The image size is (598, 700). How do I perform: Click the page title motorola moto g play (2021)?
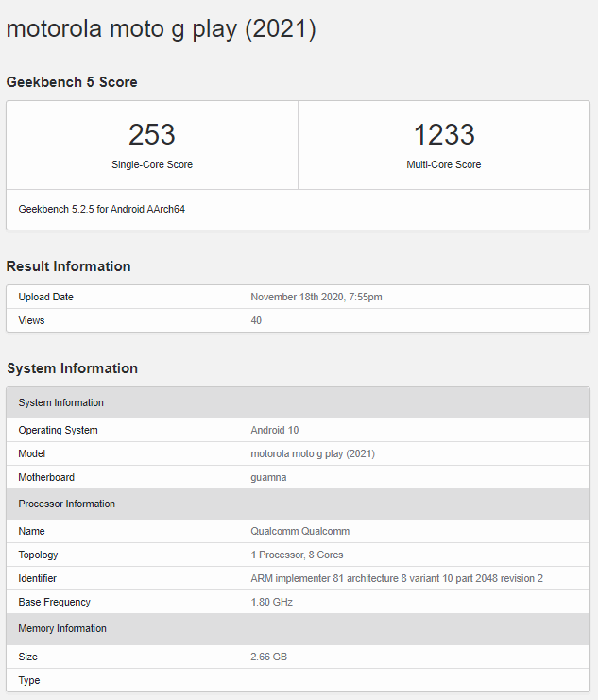(x=162, y=28)
